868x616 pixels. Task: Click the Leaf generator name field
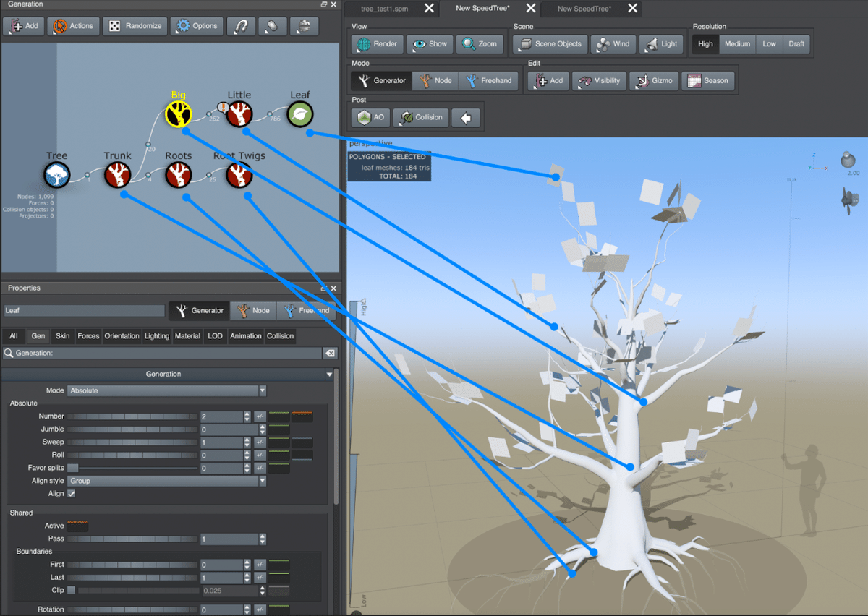85,311
